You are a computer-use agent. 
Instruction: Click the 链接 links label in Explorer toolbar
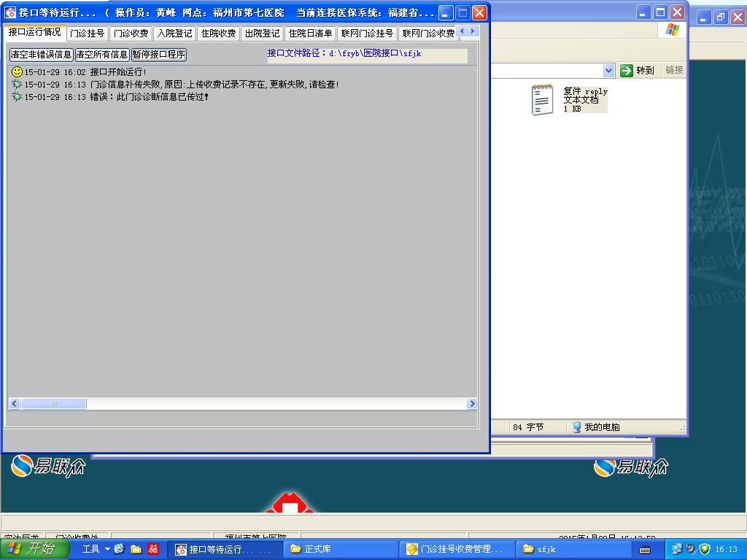click(x=674, y=71)
